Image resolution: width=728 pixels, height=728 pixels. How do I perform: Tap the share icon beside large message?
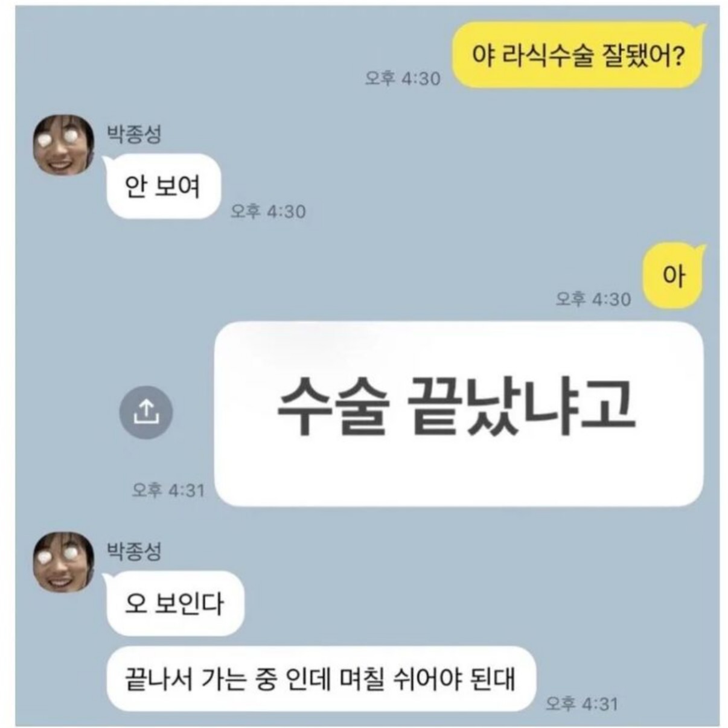145,412
